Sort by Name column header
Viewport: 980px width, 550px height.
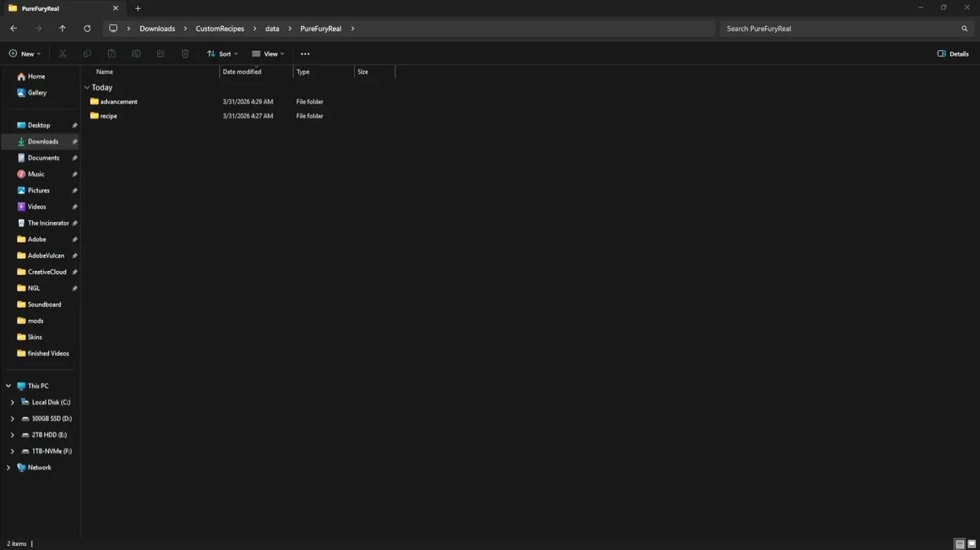click(105, 72)
